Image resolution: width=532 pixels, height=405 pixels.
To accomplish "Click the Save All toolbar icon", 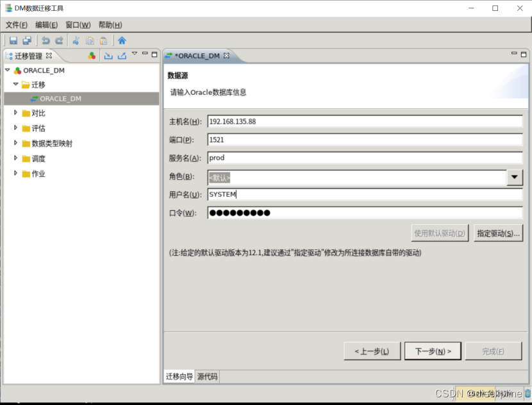I will (x=27, y=40).
